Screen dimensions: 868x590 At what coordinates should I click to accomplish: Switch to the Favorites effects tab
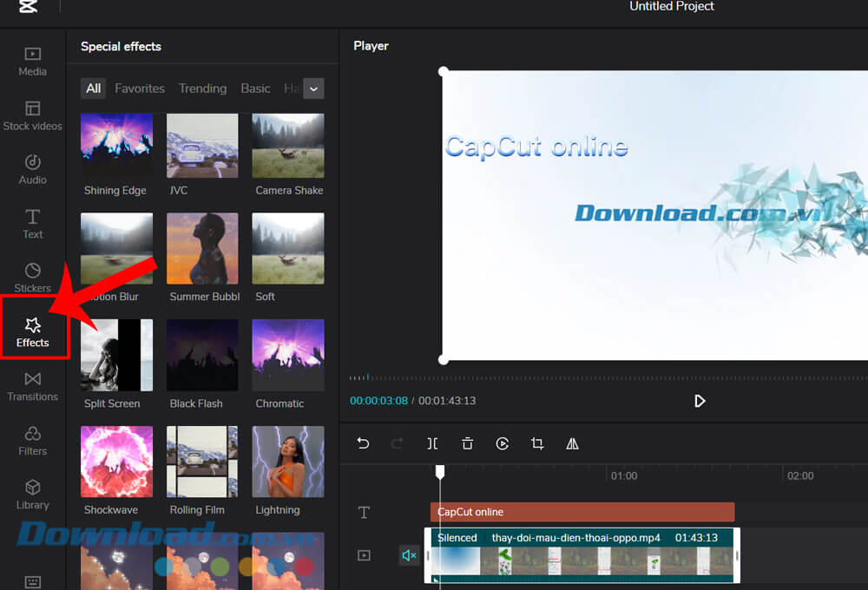click(x=140, y=88)
